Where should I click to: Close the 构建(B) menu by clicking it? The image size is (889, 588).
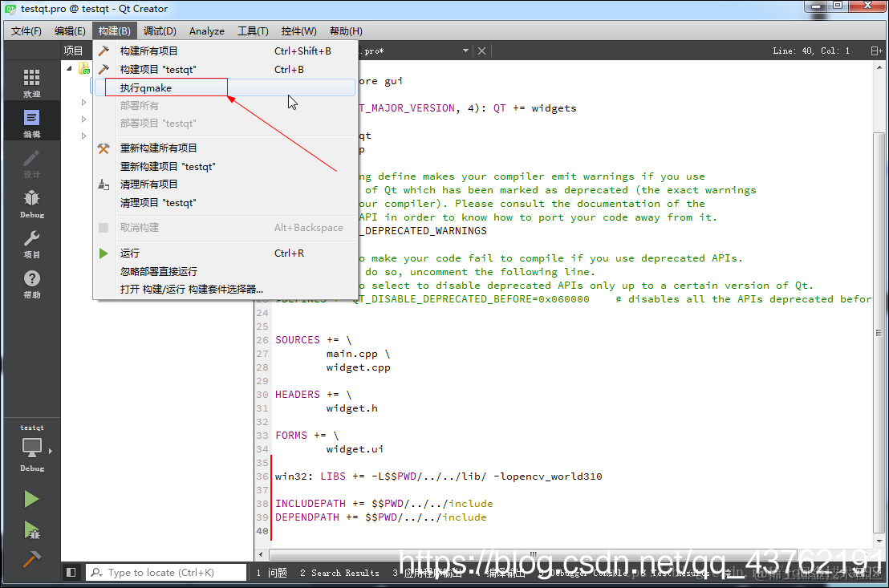(x=114, y=30)
